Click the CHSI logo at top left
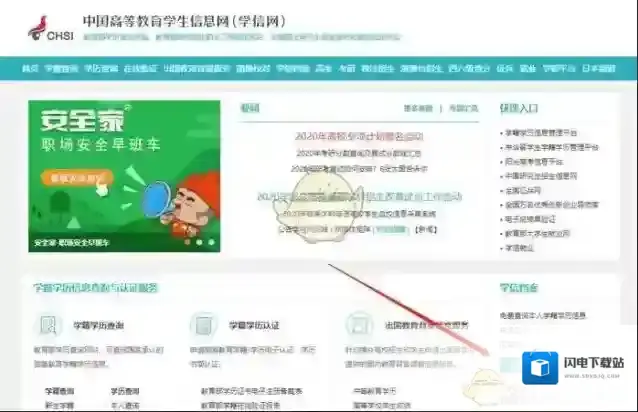 (x=46, y=26)
